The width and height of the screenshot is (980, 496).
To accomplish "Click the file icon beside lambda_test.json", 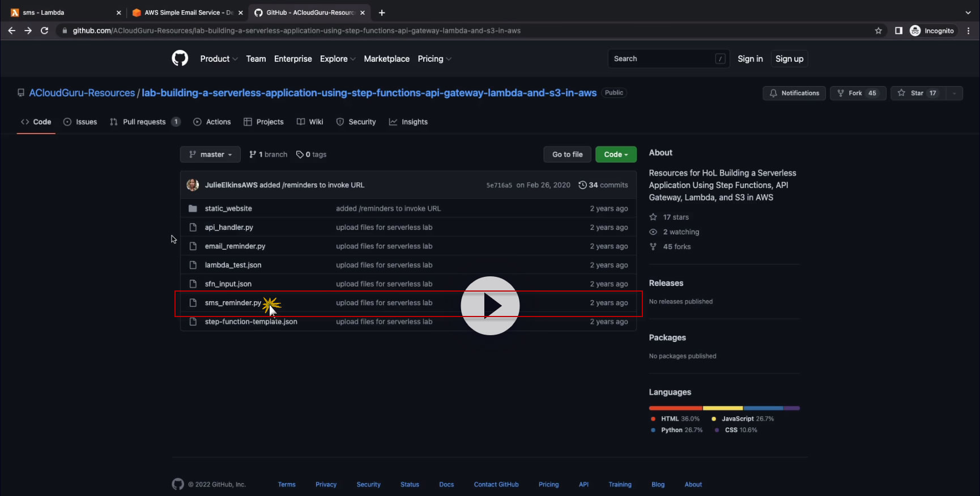I will click(x=193, y=265).
